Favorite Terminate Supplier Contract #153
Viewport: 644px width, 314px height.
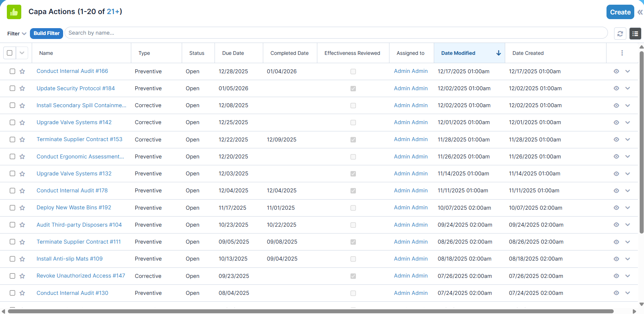(22, 140)
